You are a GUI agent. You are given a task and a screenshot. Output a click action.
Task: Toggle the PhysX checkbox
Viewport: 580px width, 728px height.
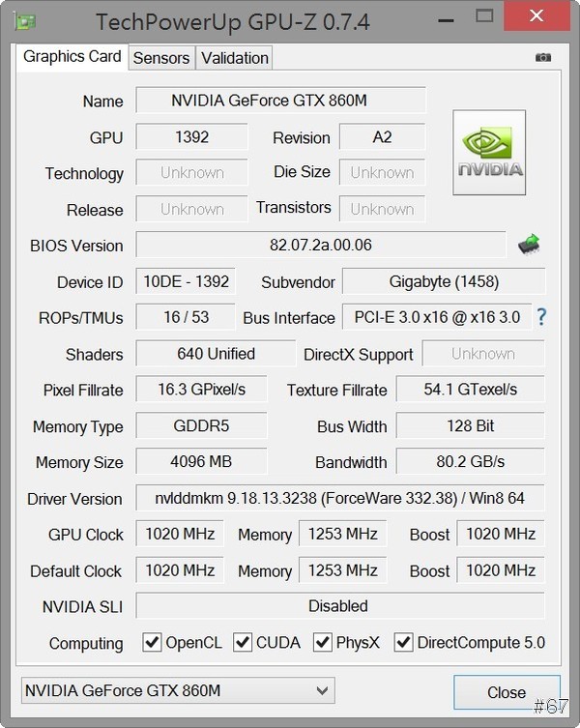click(x=323, y=643)
